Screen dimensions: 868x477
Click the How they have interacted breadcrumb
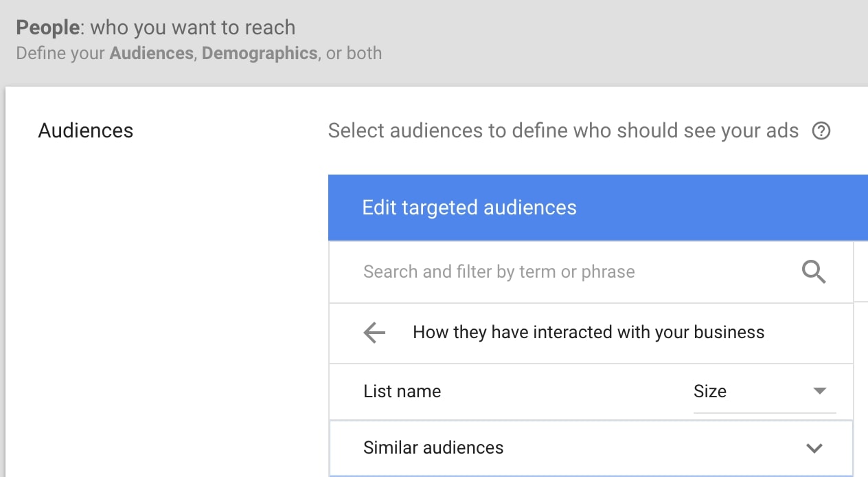click(588, 333)
